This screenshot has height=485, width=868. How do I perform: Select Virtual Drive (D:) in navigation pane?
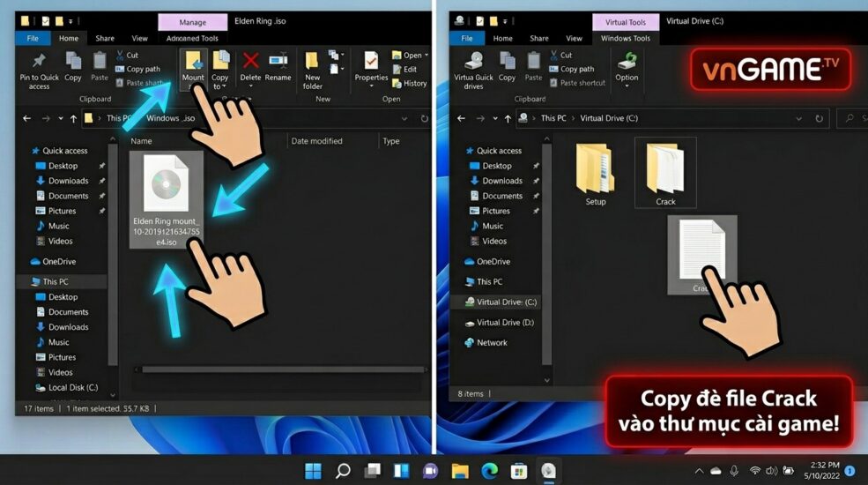tap(504, 323)
